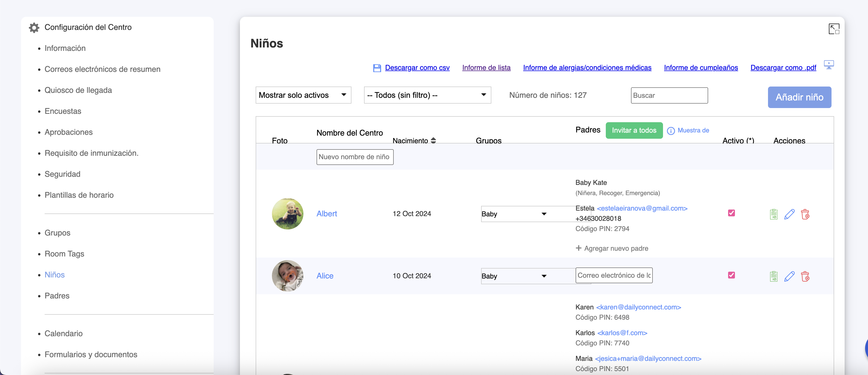
Task: Click Alice's red trash delete icon
Action: [x=805, y=276]
